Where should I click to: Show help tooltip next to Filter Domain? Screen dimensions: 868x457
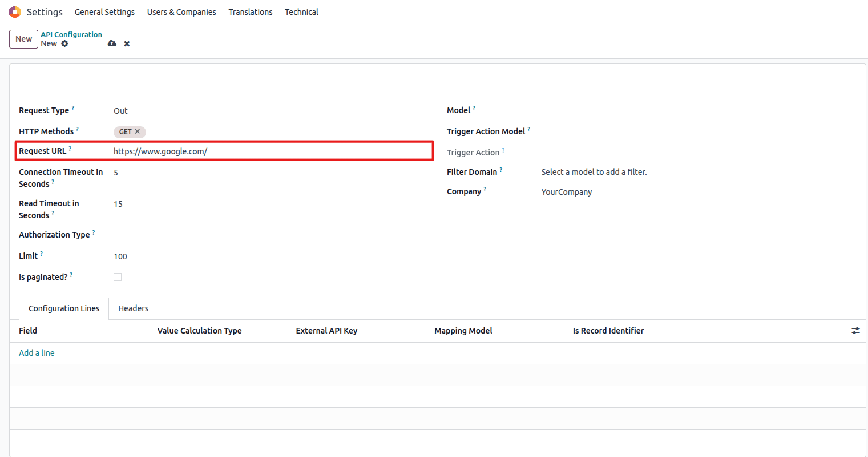501,170
